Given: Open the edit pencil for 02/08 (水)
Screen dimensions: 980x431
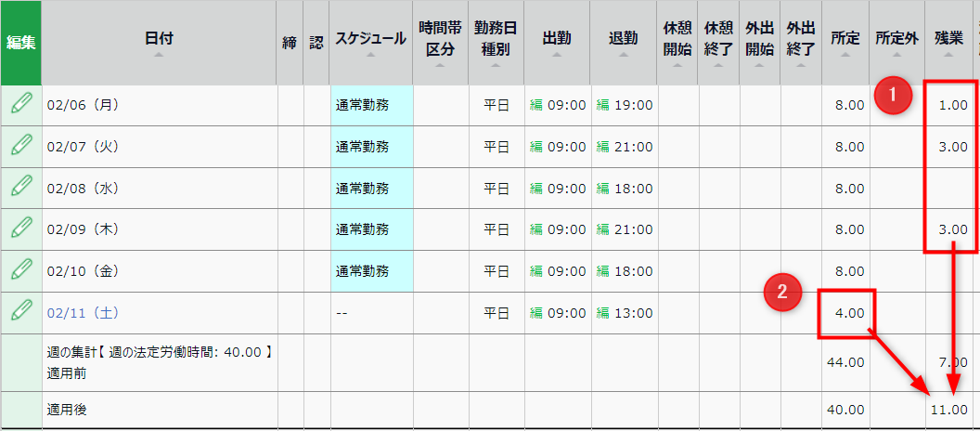Looking at the screenshot, I should click(x=21, y=187).
